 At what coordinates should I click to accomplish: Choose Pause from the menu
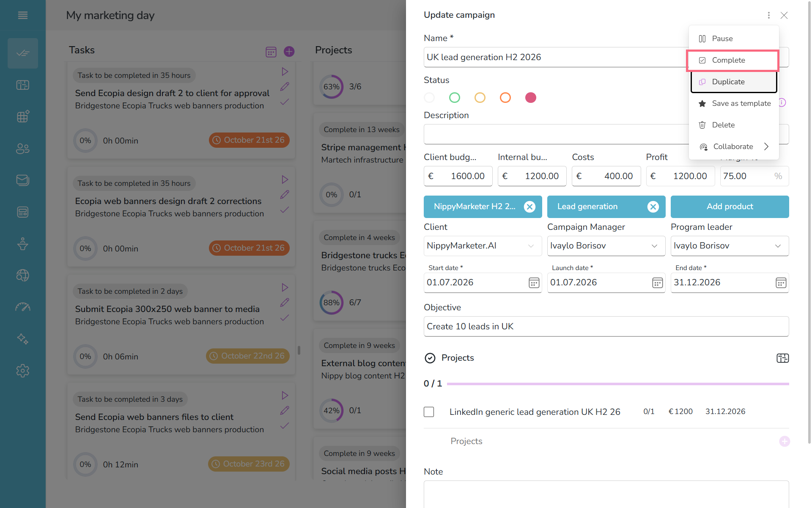(733, 39)
